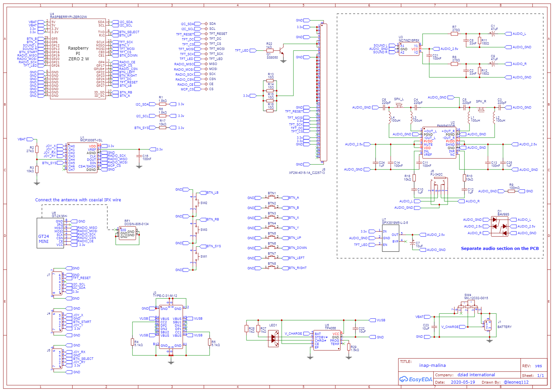This screenshot has width=554, height=392.
Task: Click the Q1 SS8050 transistor symbol
Action: click(x=281, y=51)
